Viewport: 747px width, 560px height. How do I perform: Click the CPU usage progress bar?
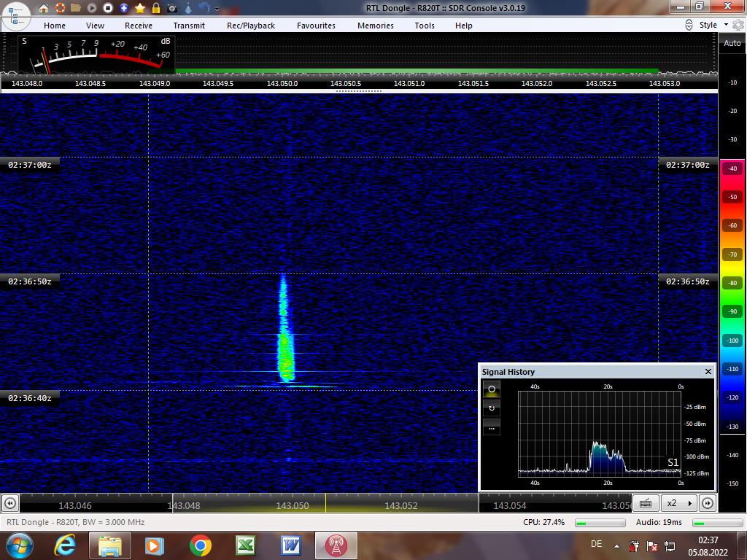click(600, 522)
